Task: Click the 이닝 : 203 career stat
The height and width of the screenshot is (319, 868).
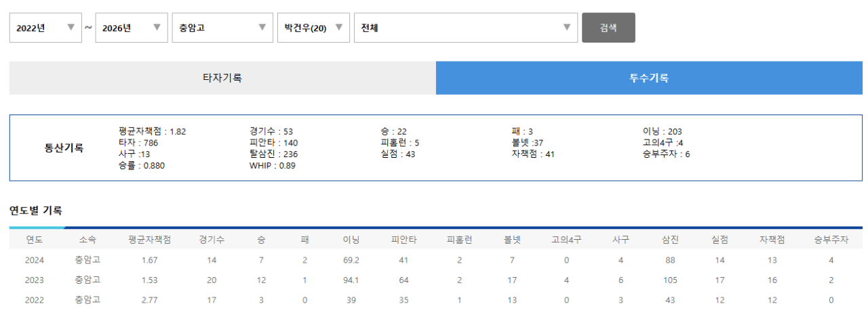Action: click(x=663, y=131)
